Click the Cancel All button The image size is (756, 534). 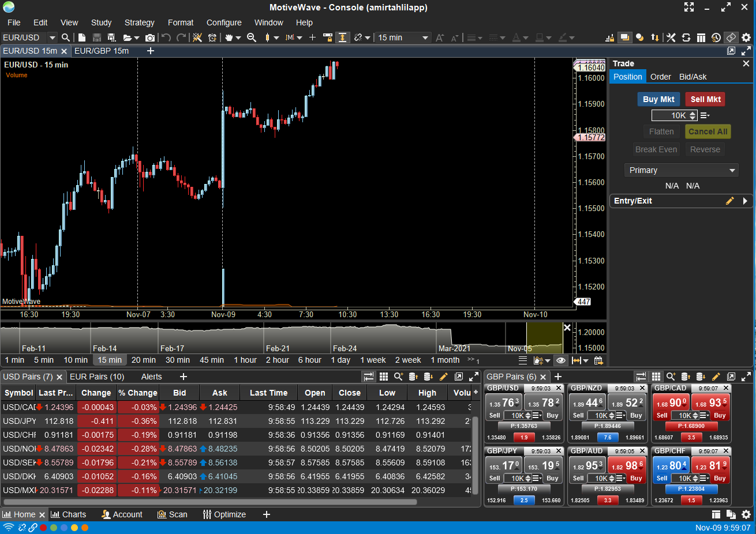(x=708, y=131)
